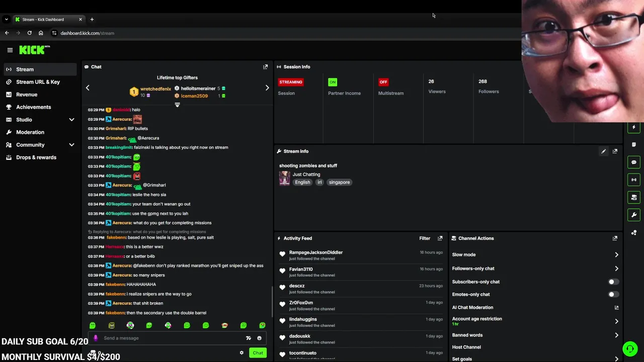The image size is (644, 362).
Task: Click the three-dots layout sidebar icon
Action: tap(634, 232)
